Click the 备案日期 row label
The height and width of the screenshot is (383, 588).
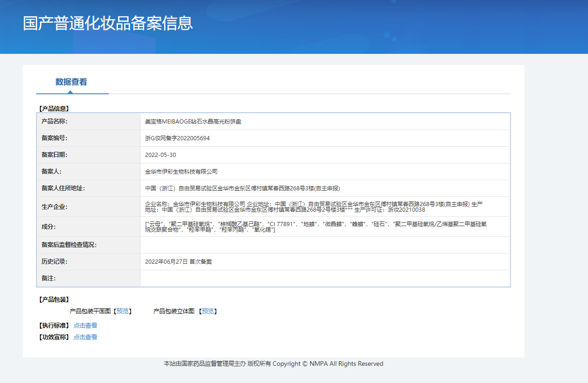(x=55, y=155)
